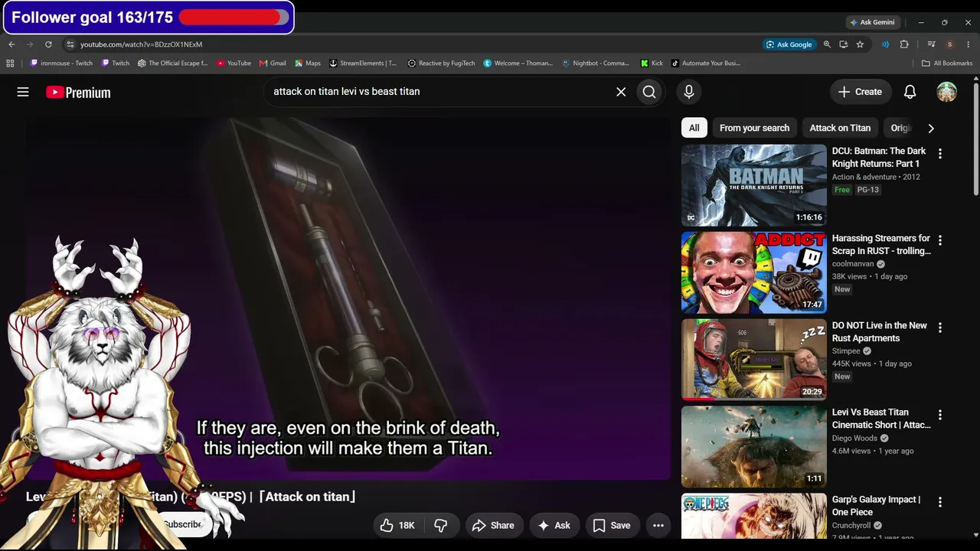
Task: Open the apps grid in bookmarks bar
Action: pyautogui.click(x=10, y=64)
